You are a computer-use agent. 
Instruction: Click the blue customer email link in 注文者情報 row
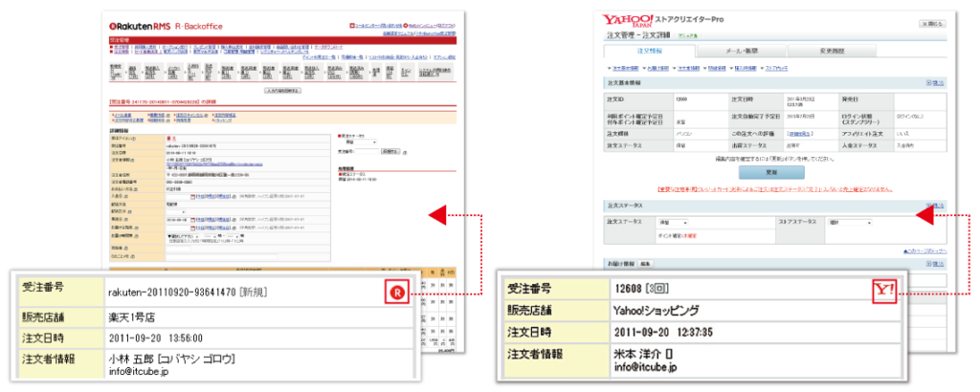pyautogui.click(x=214, y=164)
